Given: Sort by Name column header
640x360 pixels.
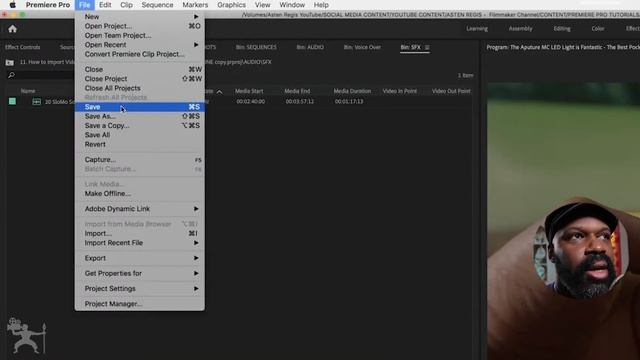Looking at the screenshot, I should (28, 91).
